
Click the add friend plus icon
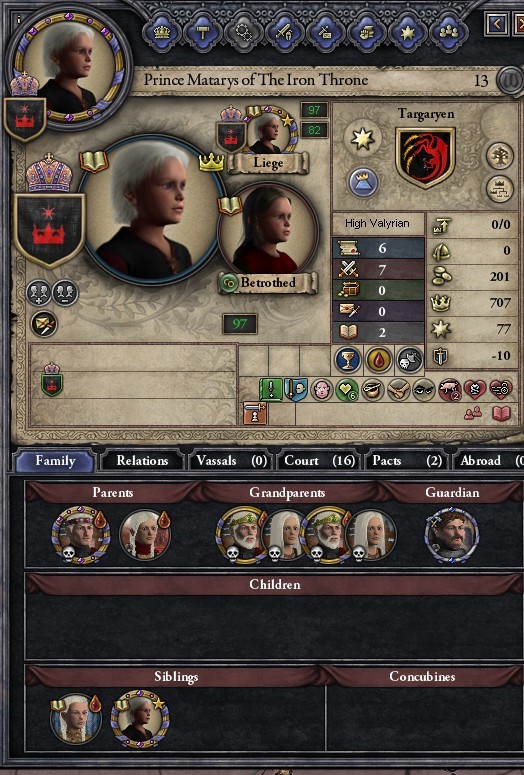point(38,293)
